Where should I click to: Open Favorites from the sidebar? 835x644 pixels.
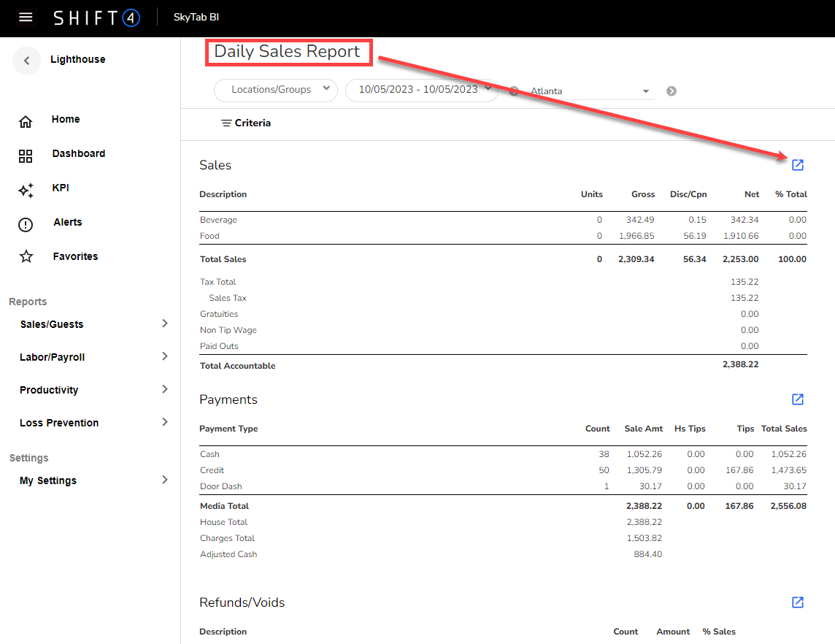point(75,257)
